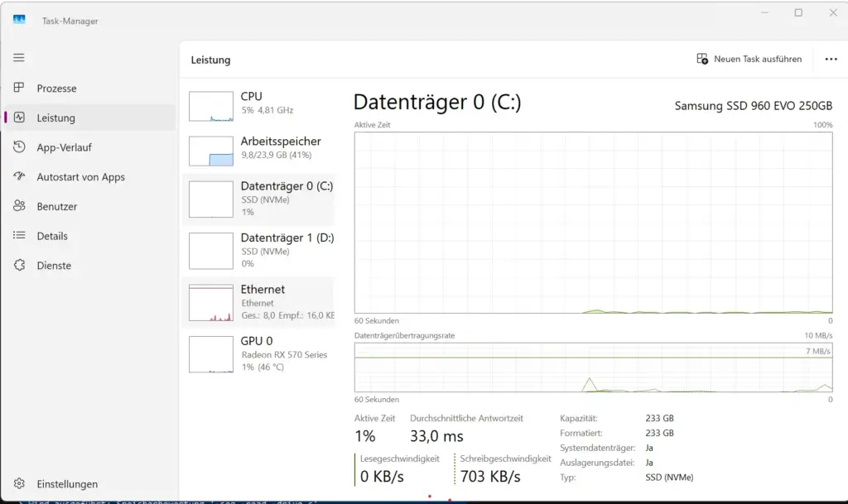Click the 5% 4,81 GHz CPU text
Screen dimensions: 848x504
(x=267, y=110)
